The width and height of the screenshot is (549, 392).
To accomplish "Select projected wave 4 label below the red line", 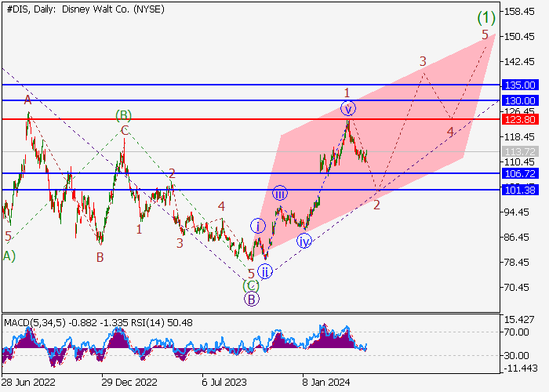I will coord(450,132).
